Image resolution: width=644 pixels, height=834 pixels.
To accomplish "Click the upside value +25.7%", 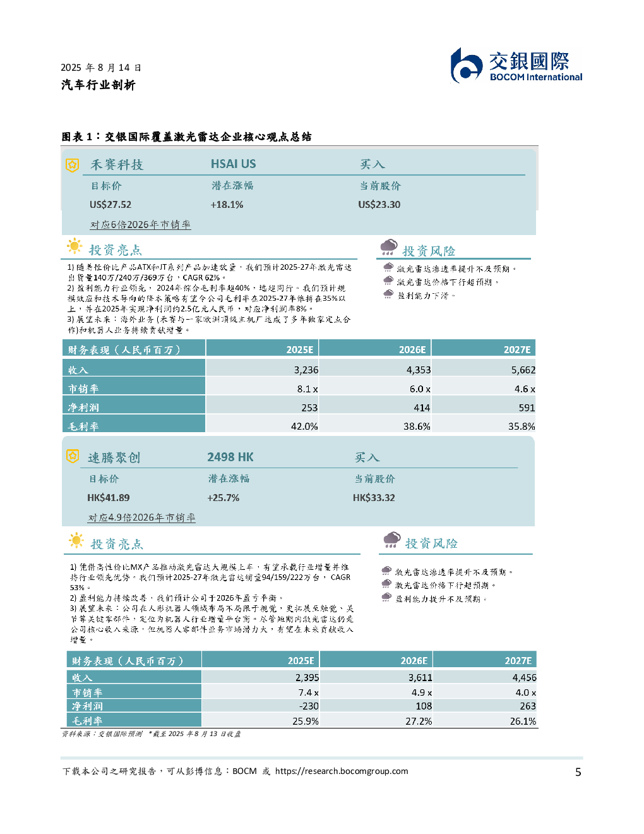I will (x=224, y=498).
